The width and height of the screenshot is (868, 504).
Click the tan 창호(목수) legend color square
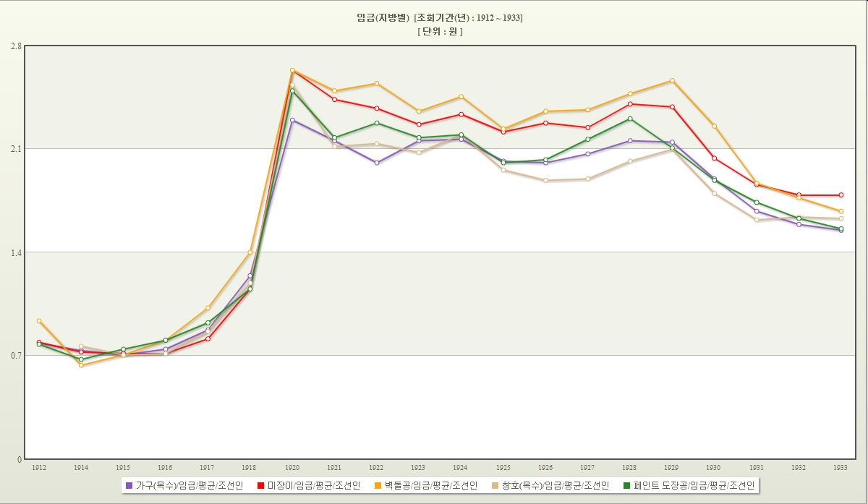tap(495, 485)
